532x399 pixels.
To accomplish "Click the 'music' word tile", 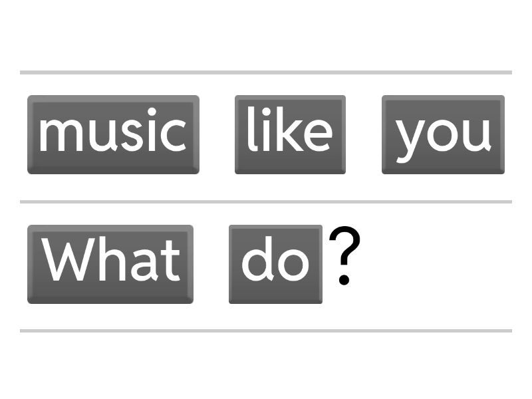I will [x=113, y=134].
